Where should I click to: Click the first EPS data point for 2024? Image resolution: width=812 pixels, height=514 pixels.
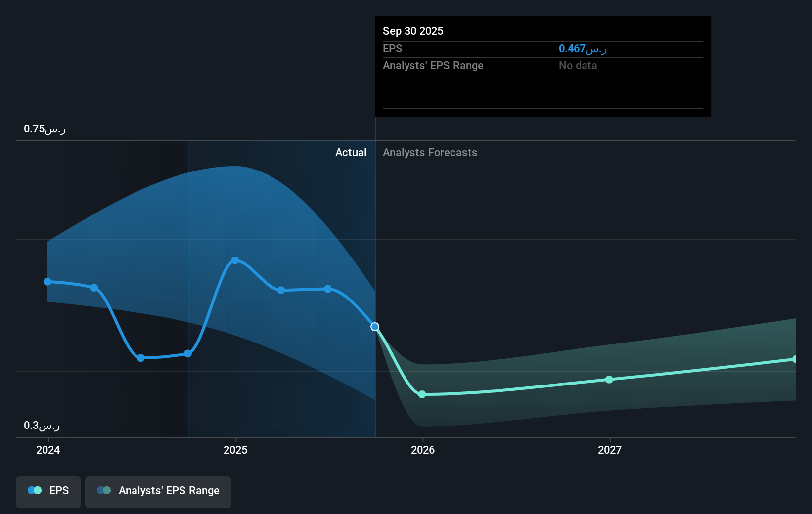point(47,281)
